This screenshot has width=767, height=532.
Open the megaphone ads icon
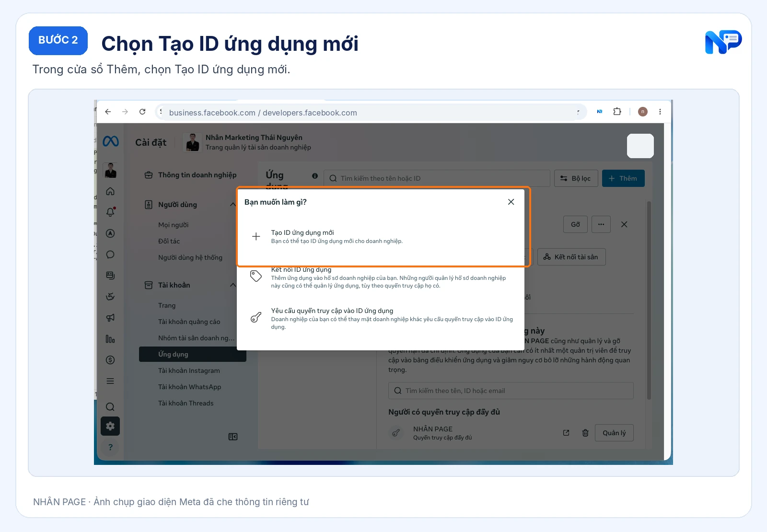[110, 318]
